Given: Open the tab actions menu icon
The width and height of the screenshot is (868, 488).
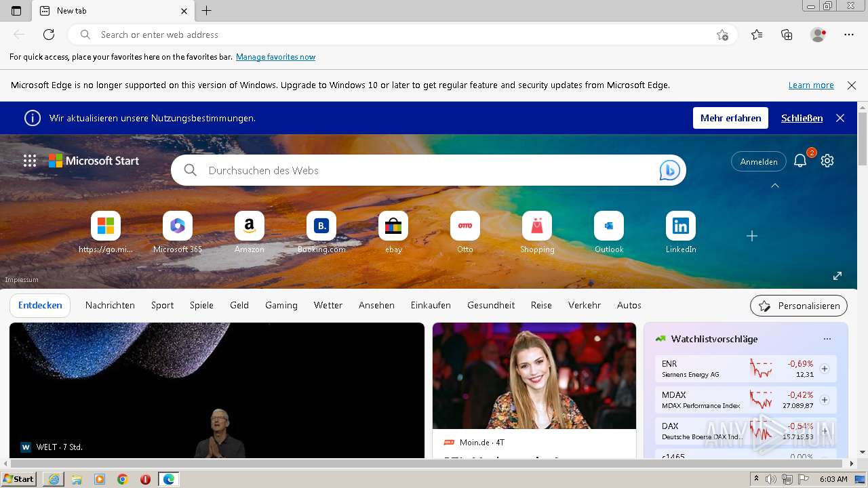Looking at the screenshot, I should point(16,11).
